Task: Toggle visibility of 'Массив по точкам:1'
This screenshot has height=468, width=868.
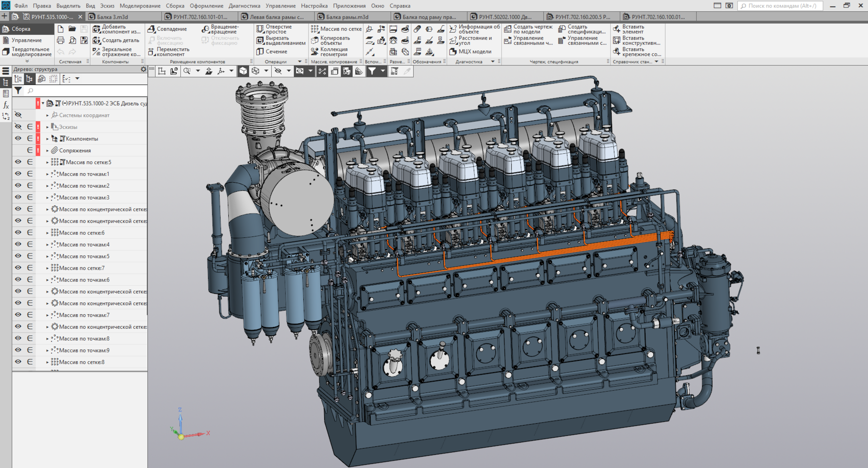Action: (18, 174)
